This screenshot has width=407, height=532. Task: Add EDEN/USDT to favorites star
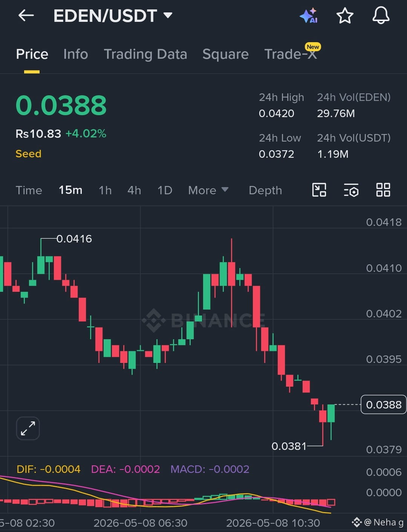(344, 16)
